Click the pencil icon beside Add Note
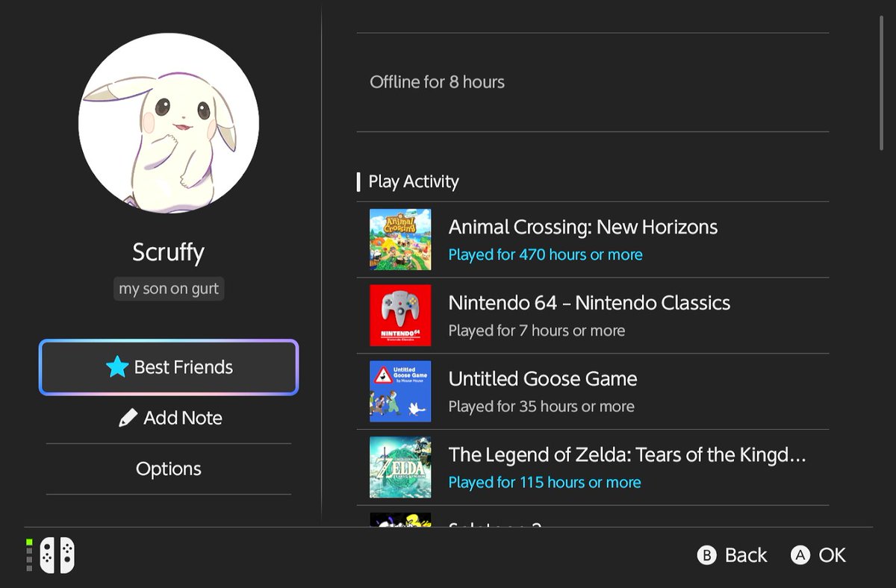Viewport: 896px width, 588px height. 128,418
